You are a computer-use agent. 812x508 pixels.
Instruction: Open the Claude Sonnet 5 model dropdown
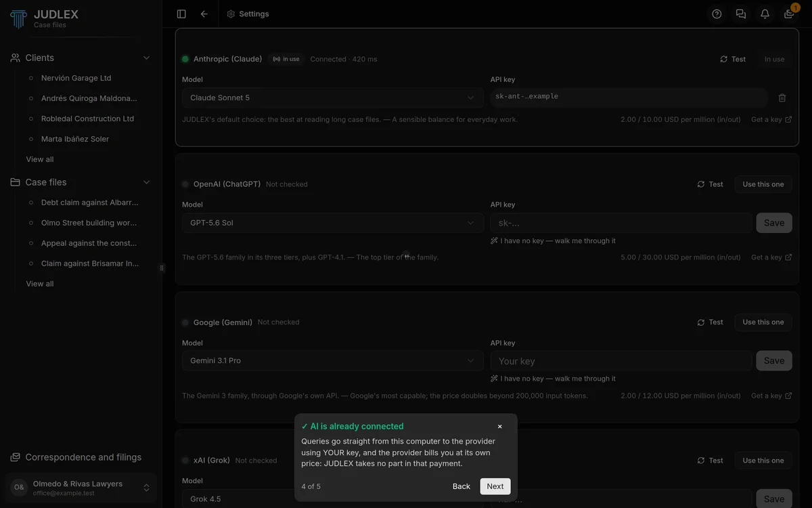click(x=332, y=98)
